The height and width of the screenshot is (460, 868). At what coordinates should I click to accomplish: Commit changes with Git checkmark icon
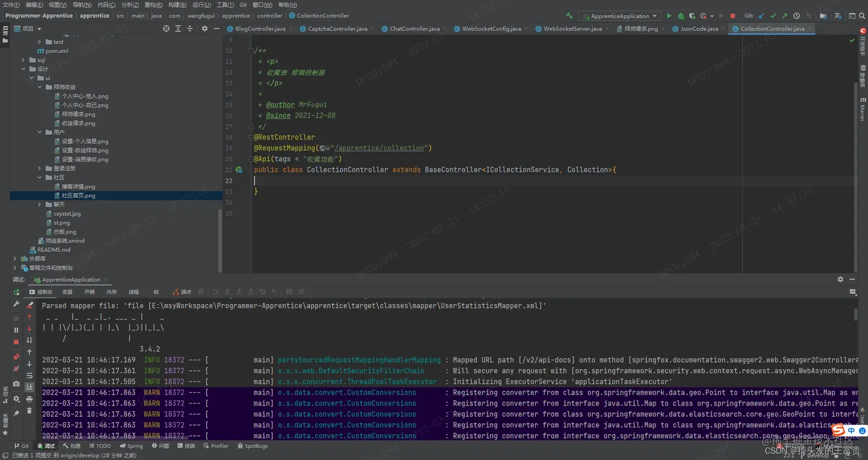click(773, 16)
